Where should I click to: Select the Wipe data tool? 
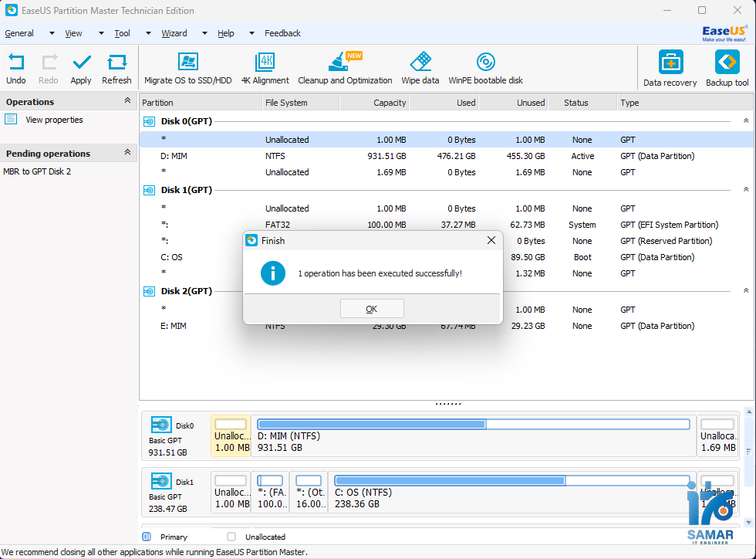point(420,68)
